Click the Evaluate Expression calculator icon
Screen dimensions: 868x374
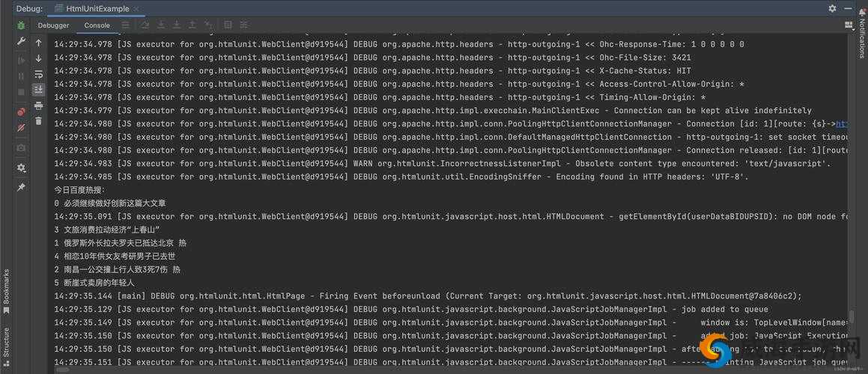click(x=228, y=25)
